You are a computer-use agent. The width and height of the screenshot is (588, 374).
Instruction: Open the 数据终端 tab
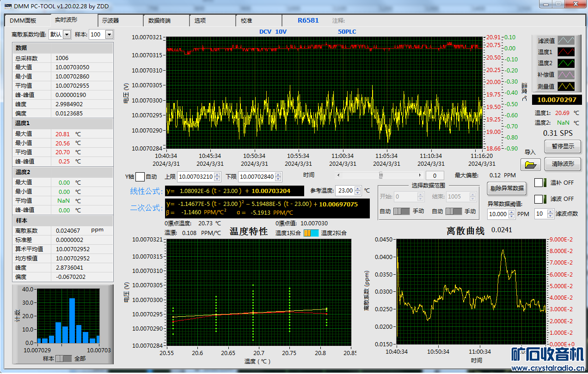click(x=159, y=21)
